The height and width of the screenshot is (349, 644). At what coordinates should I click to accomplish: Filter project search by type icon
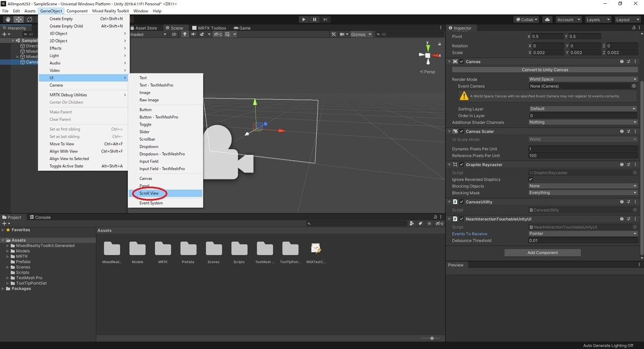pyautogui.click(x=412, y=223)
